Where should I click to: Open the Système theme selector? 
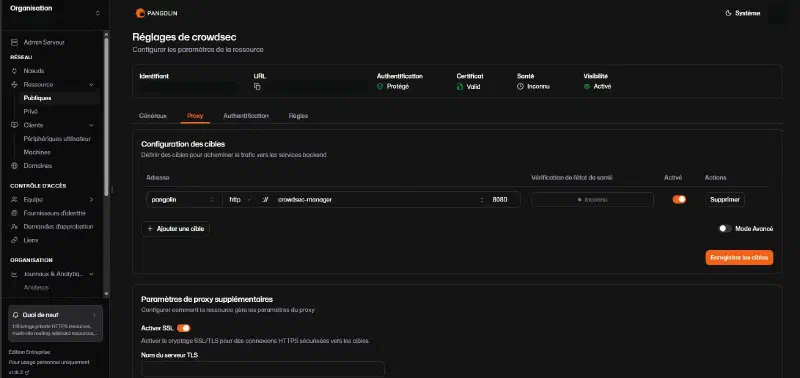[743, 13]
